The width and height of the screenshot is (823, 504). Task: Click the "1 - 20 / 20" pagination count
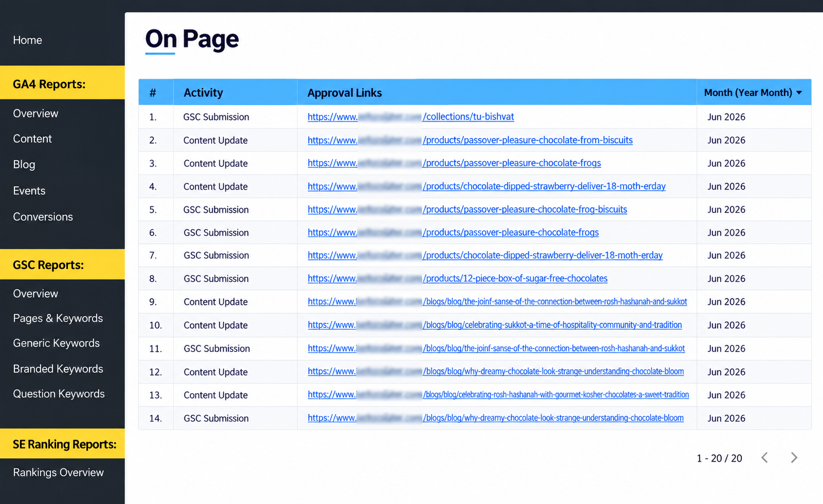[719, 458]
